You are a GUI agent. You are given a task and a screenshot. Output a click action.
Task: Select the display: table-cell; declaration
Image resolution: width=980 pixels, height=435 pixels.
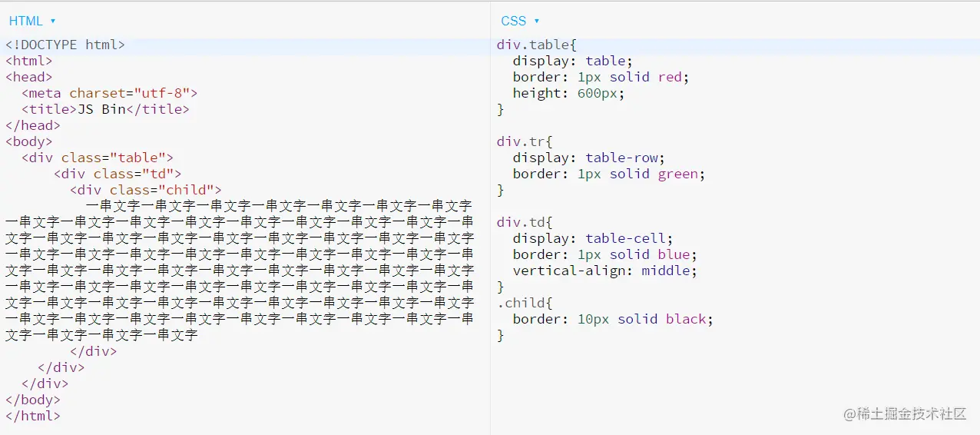pos(593,238)
